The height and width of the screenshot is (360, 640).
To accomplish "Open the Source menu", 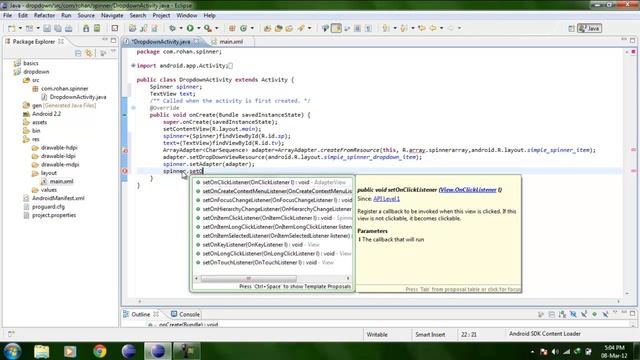I will pyautogui.click(x=86, y=16).
